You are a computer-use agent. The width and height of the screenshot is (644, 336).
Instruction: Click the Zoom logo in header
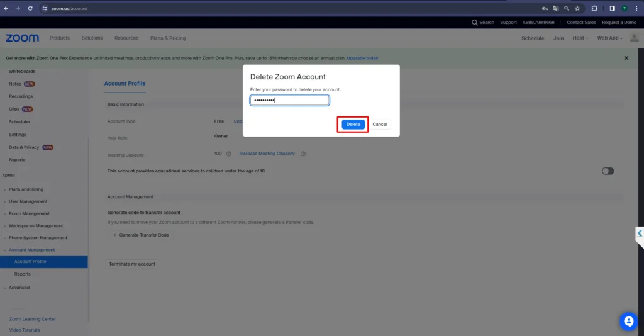click(x=23, y=38)
